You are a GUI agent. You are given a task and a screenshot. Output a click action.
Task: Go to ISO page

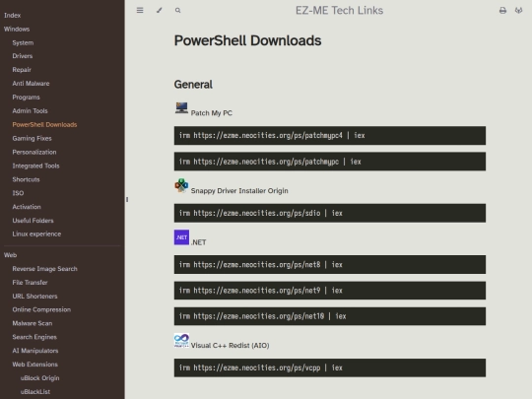(x=18, y=193)
